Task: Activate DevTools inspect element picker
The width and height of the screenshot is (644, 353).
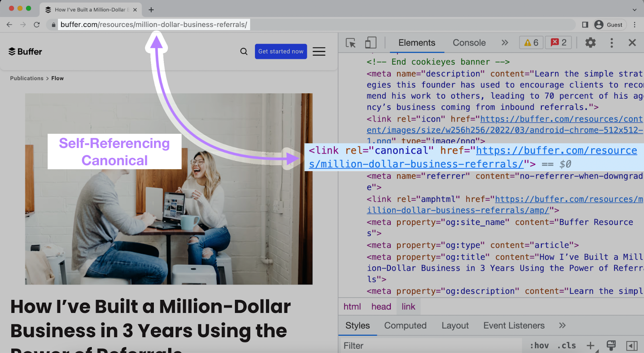Action: pos(351,43)
